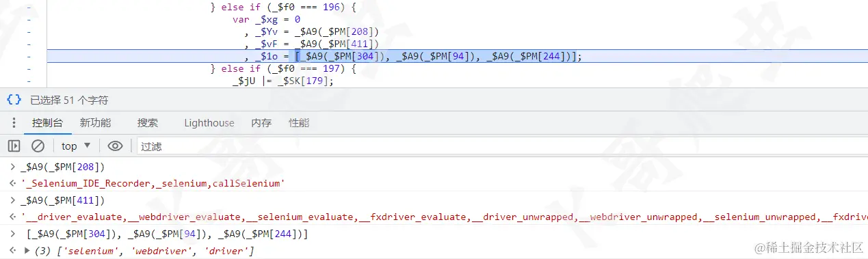Open the 搜索 tab
The image size is (868, 259).
click(x=148, y=123)
